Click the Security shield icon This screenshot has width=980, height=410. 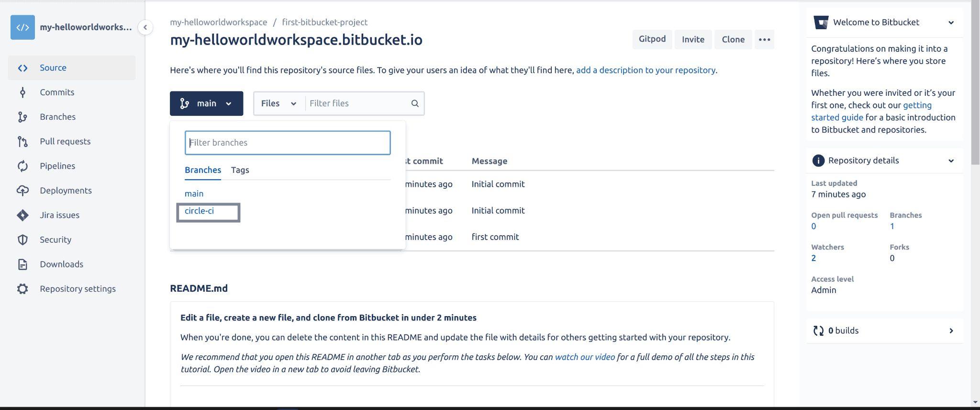[x=22, y=239]
